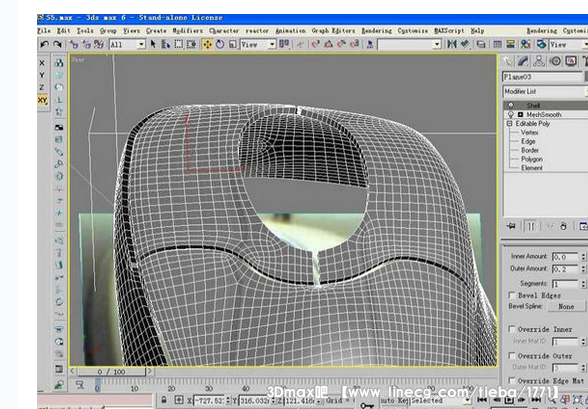Image resolution: width=588 pixels, height=409 pixels.
Task: Open the Layer Manager icon
Action: (481, 44)
